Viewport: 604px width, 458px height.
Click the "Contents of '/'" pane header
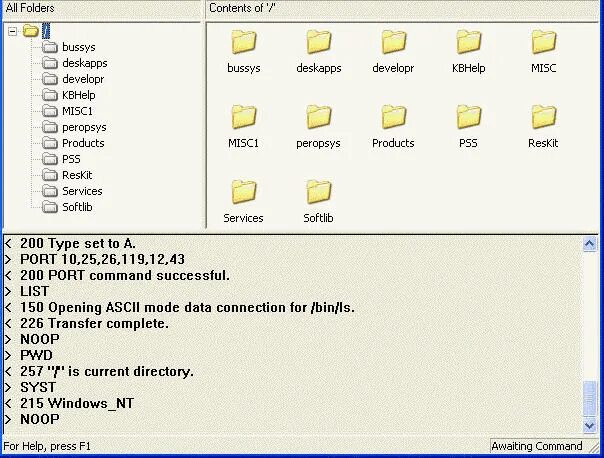(403, 8)
